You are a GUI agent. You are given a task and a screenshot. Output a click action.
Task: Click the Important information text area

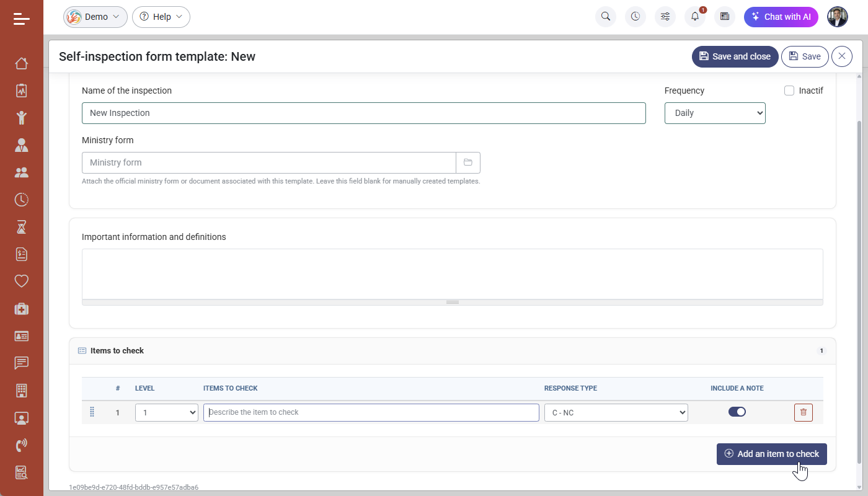pos(453,274)
